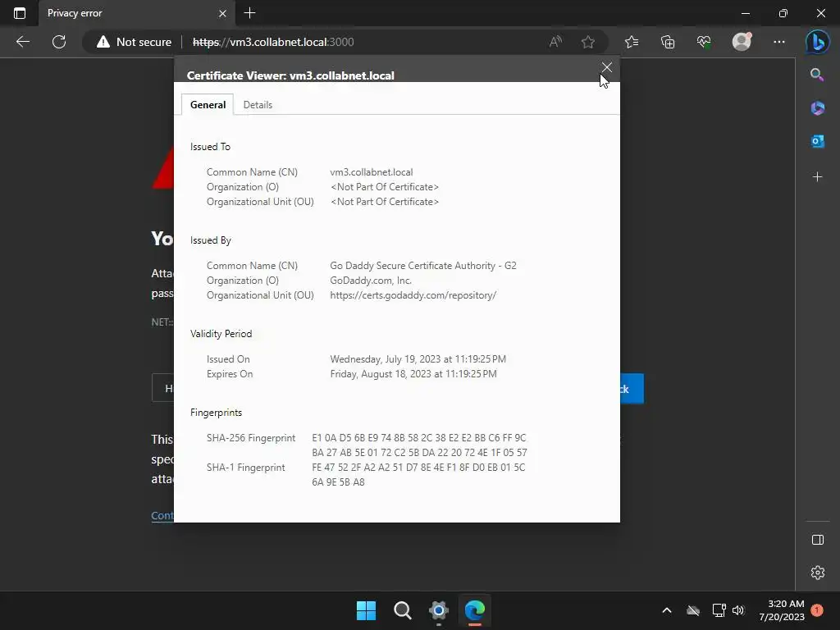Click the SHA-1 Fingerprint value
The width and height of the screenshot is (840, 630).
418,475
